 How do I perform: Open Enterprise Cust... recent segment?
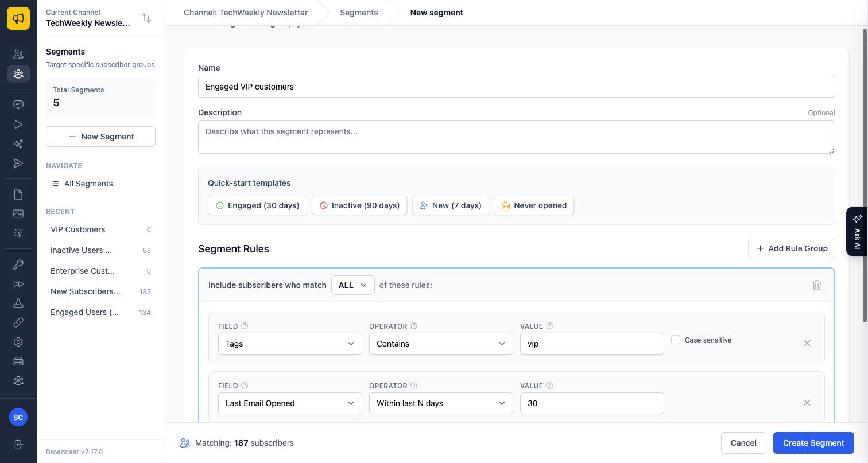click(100, 271)
